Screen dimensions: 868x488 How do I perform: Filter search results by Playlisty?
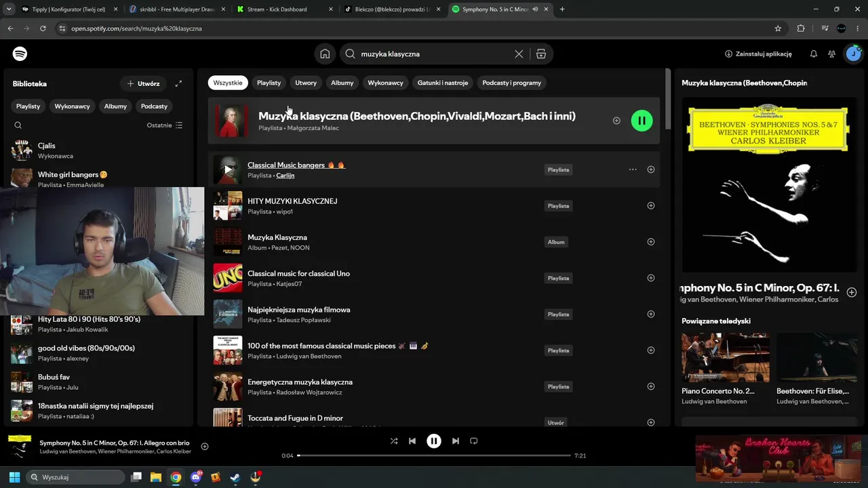269,83
